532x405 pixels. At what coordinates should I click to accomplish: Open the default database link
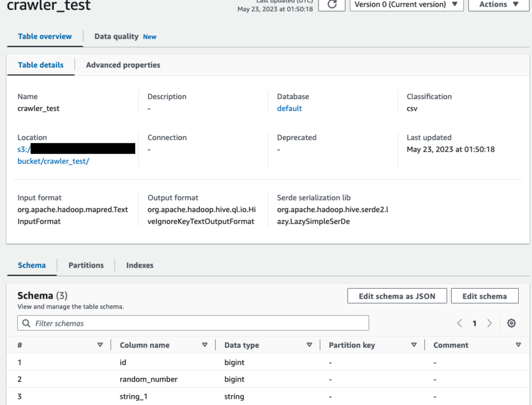pos(289,108)
